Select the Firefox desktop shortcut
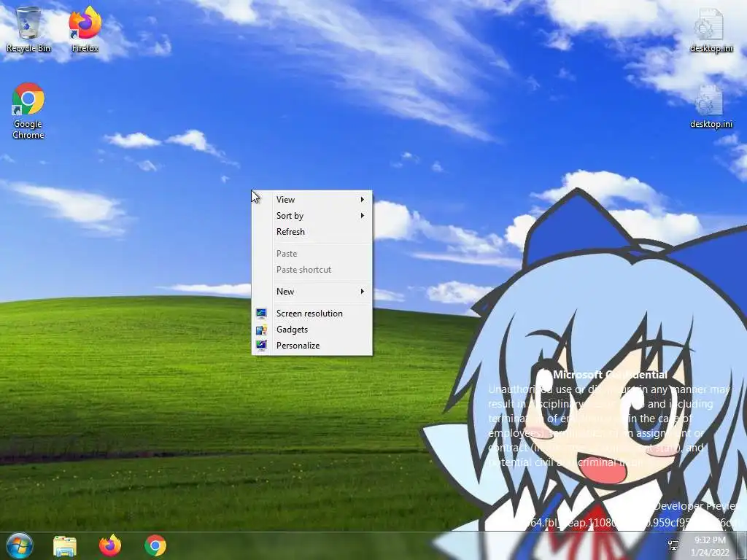The image size is (747, 560). (85, 29)
